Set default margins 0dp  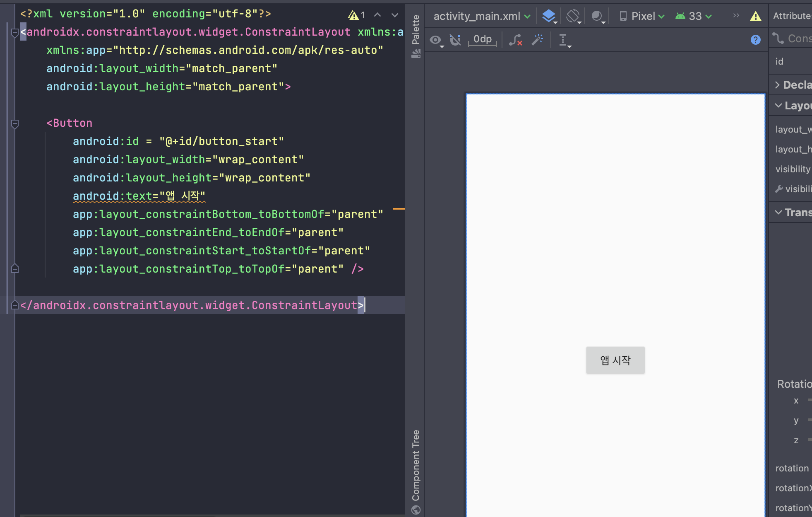(x=482, y=39)
